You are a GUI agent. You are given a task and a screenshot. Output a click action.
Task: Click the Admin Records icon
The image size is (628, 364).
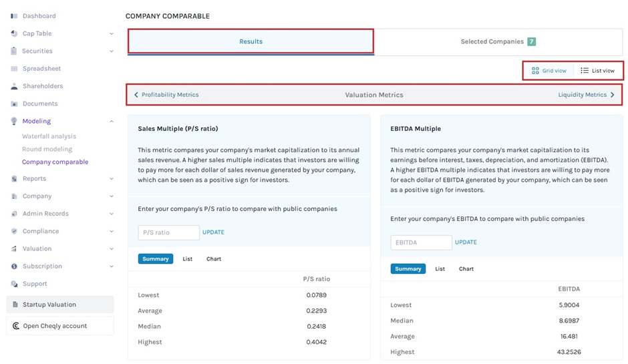14,214
